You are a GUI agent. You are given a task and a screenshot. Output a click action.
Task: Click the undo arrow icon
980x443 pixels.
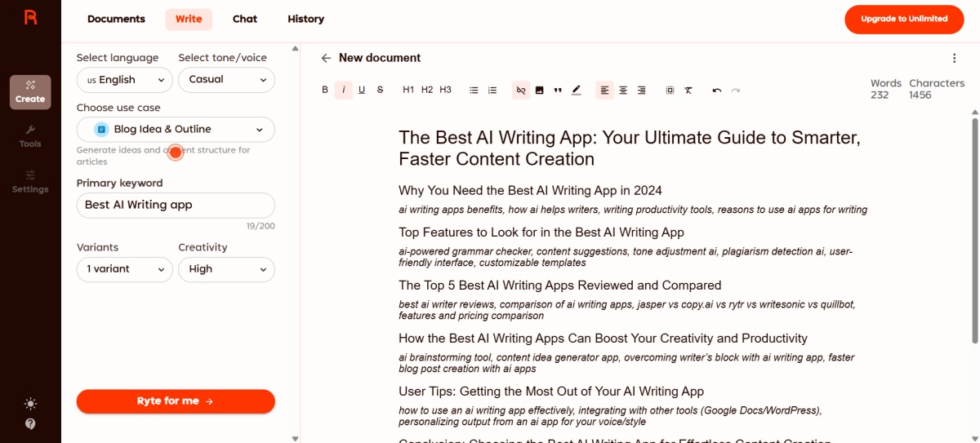point(717,91)
